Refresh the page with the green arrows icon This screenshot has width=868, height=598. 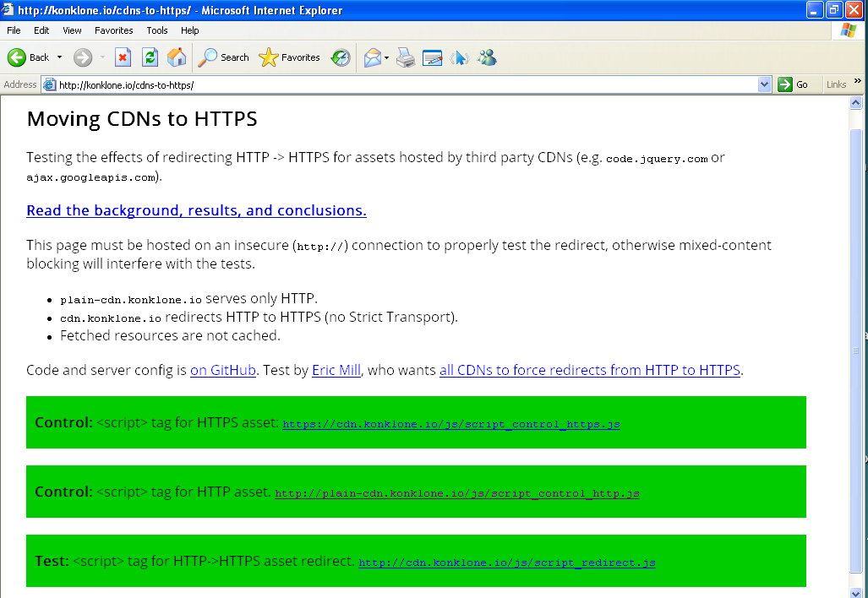[x=150, y=57]
